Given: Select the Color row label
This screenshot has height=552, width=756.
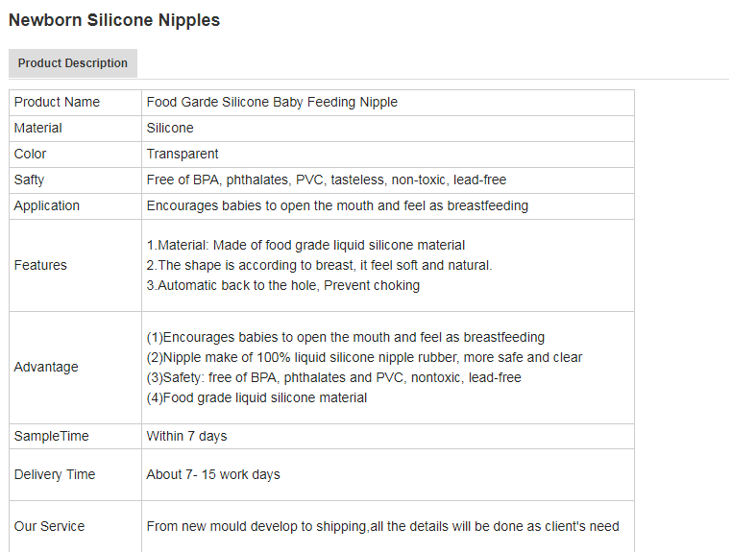Looking at the screenshot, I should 31,155.
